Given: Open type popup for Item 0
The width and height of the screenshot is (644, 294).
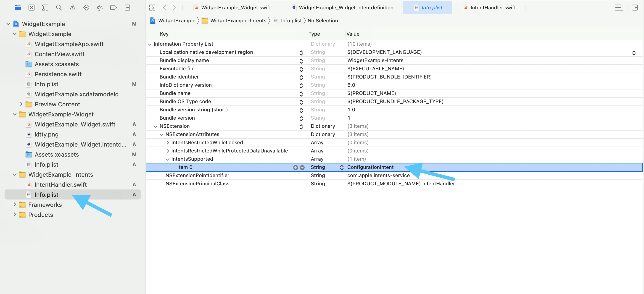Looking at the screenshot, I should pyautogui.click(x=341, y=167).
